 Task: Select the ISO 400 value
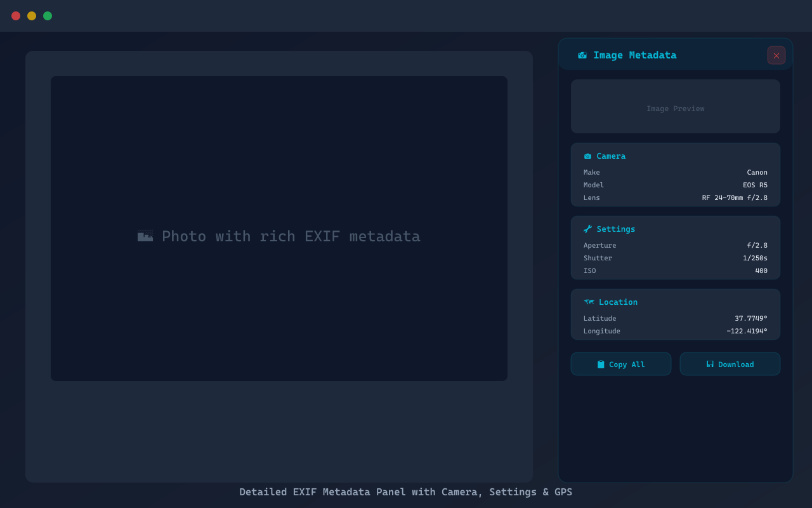pos(761,271)
